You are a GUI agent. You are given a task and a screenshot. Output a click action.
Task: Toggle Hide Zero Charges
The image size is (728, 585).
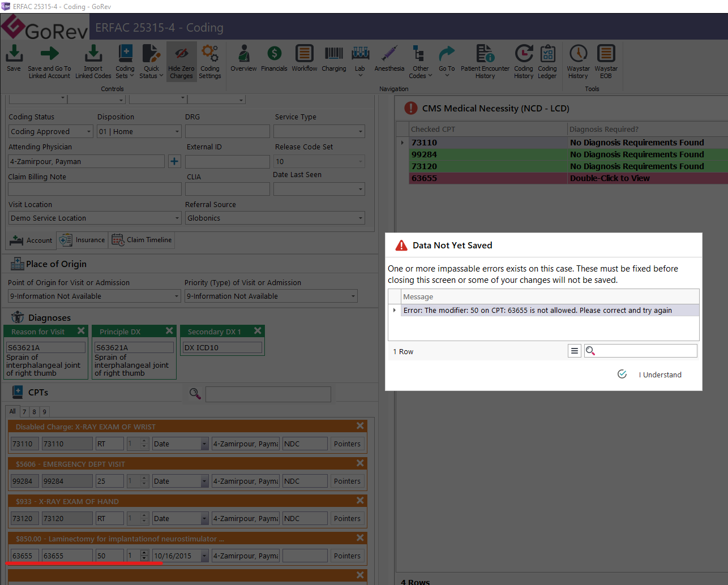point(181,61)
